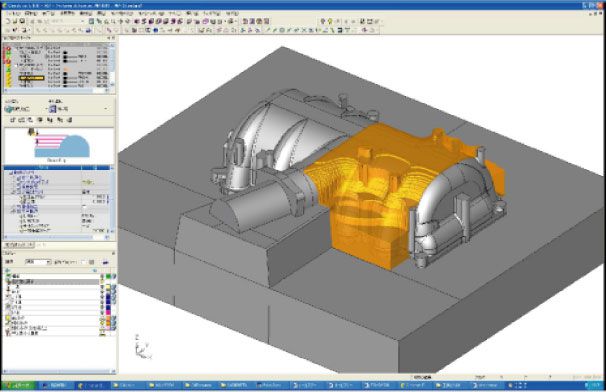Screen dimensions: 606x392
Task: Expand top node in the parameter tree
Action: point(11,173)
